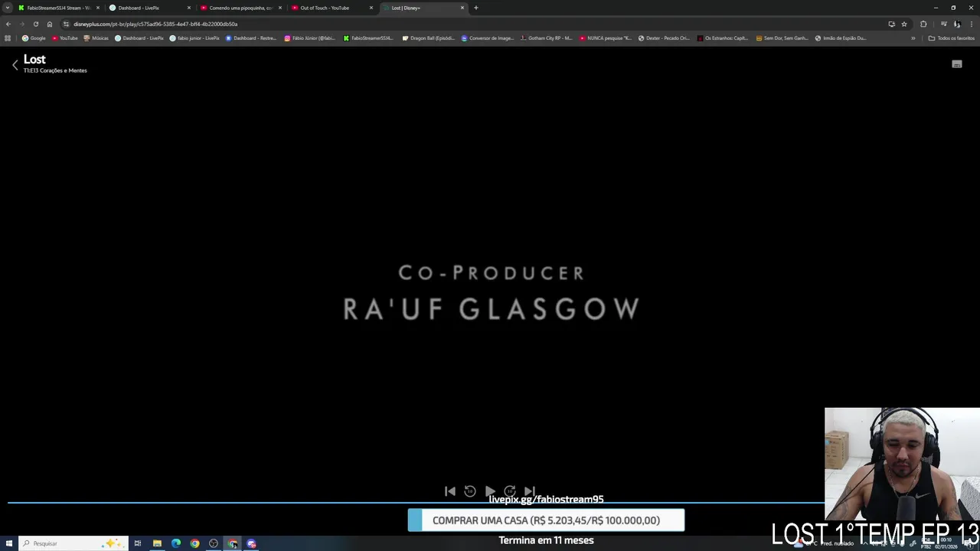
Task: Switch to Dashboard - LivePix tab
Action: tap(149, 8)
